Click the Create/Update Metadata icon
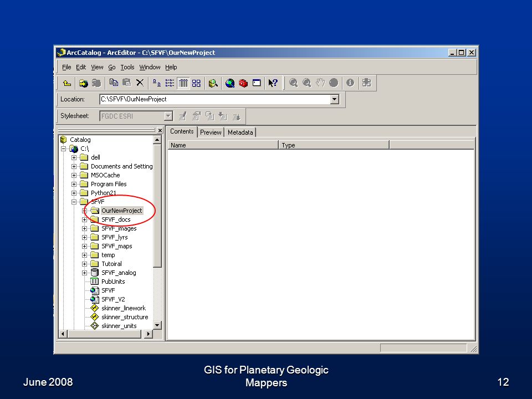The height and width of the screenshot is (399, 532). [x=209, y=116]
